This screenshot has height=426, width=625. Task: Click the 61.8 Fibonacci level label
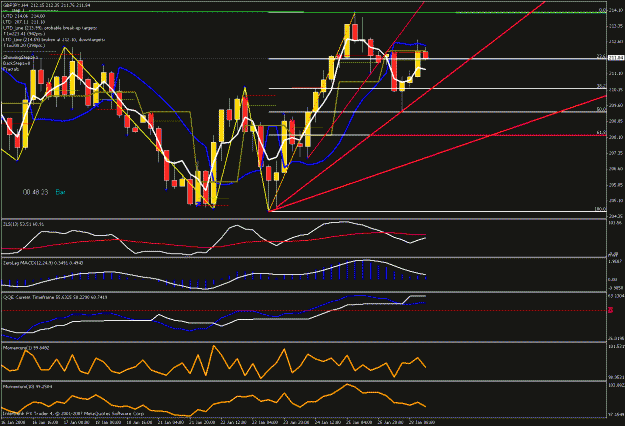[601, 132]
